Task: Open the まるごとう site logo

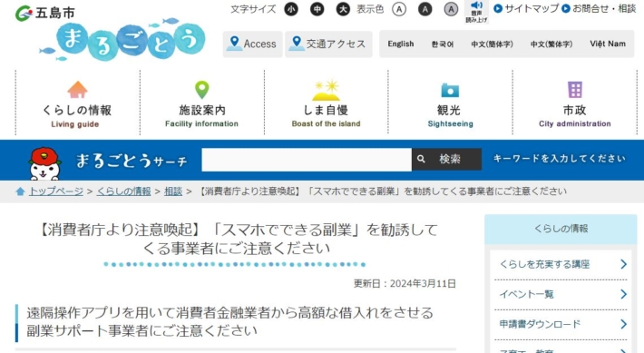Action: pyautogui.click(x=122, y=40)
